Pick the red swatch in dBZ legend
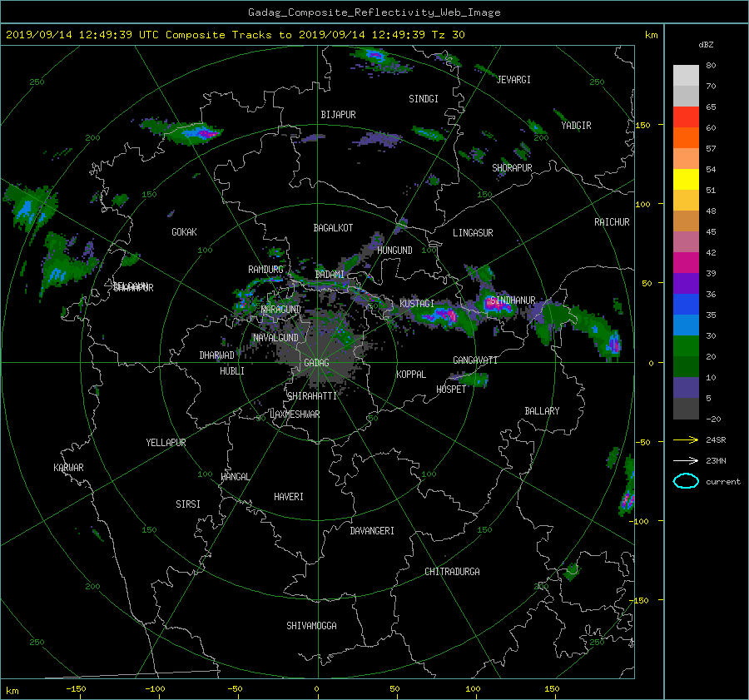Screen dimensions: 749x700 (686, 117)
